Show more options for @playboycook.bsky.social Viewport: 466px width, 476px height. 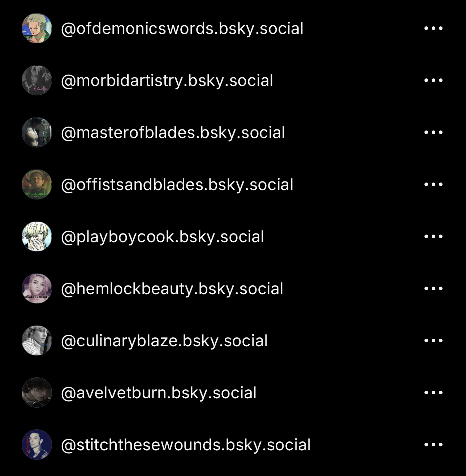[x=433, y=236]
